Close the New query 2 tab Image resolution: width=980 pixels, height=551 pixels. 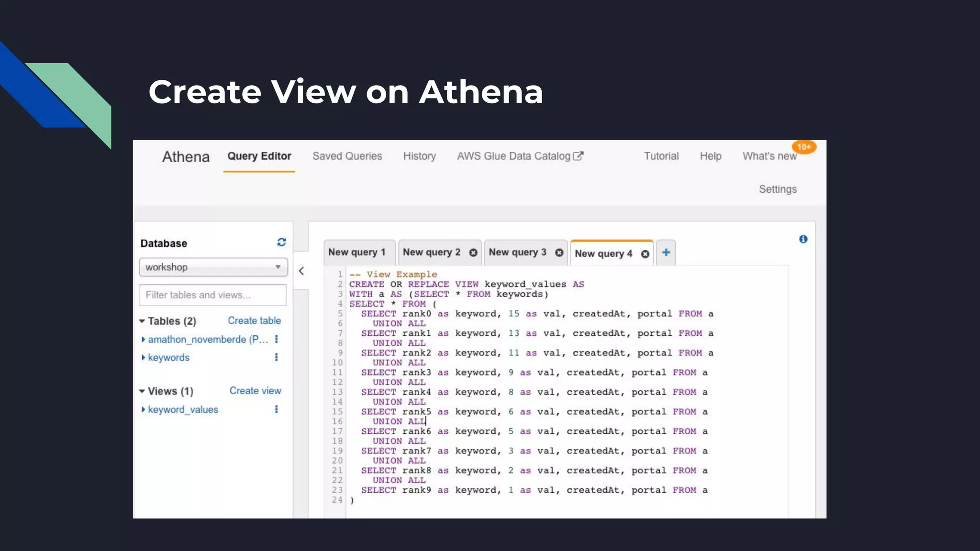[x=473, y=253]
